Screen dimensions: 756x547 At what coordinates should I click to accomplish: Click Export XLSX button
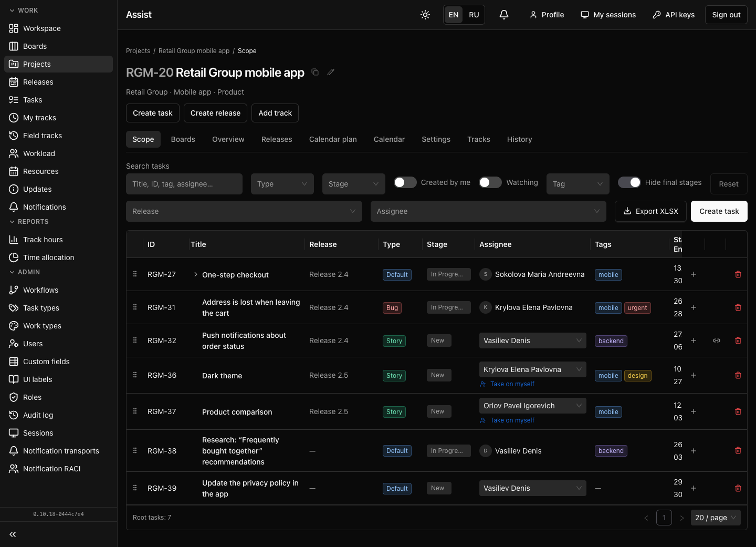(x=650, y=211)
